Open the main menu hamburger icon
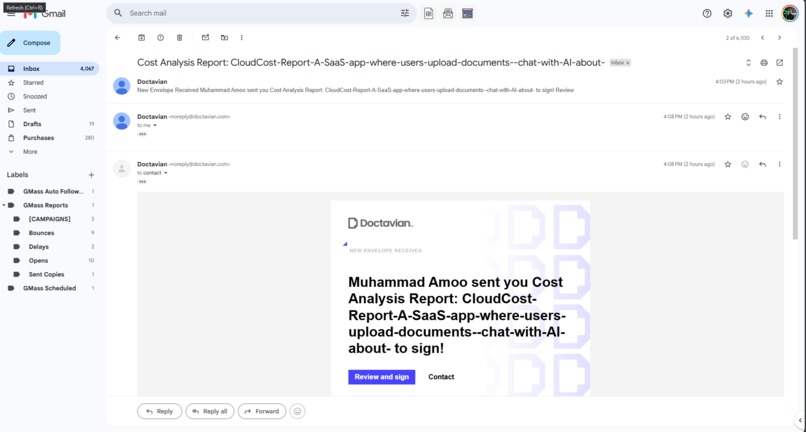The image size is (806, 432). tap(11, 14)
